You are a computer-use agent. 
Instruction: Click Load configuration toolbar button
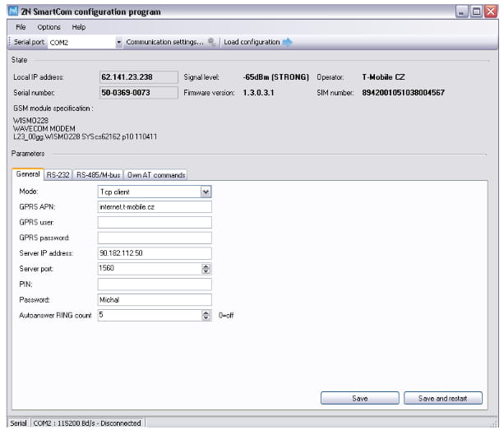[258, 42]
